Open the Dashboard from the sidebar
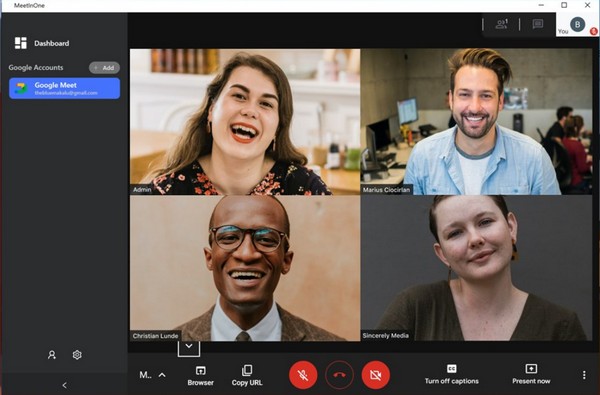Screen dimensions: 600x395 42,43
